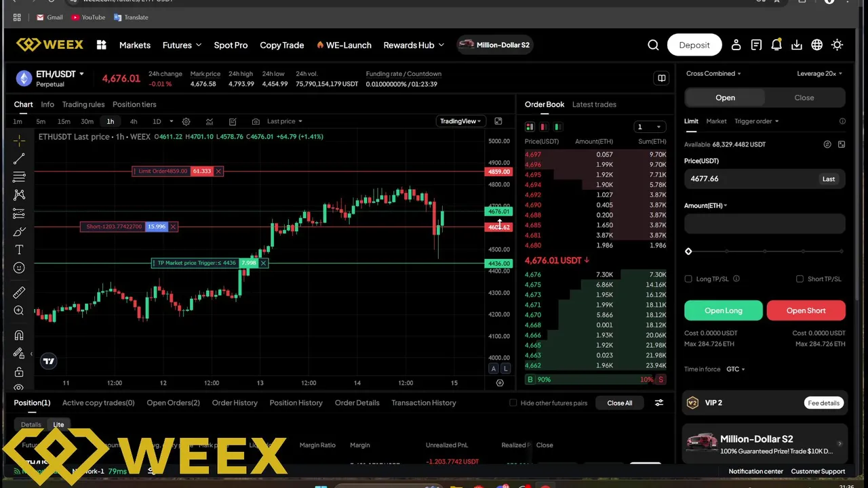The image size is (868, 488).
Task: Activate the zoom in tool
Action: [x=19, y=310]
